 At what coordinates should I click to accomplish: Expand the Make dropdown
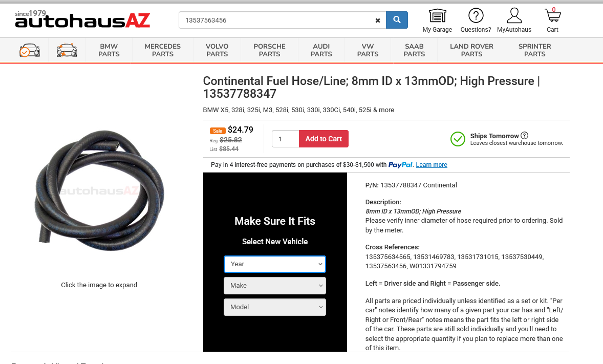pos(275,286)
